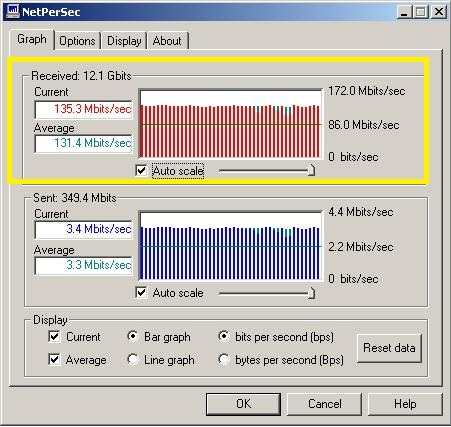Click the 86.0 Mbits/sec scale label

[x=364, y=125]
